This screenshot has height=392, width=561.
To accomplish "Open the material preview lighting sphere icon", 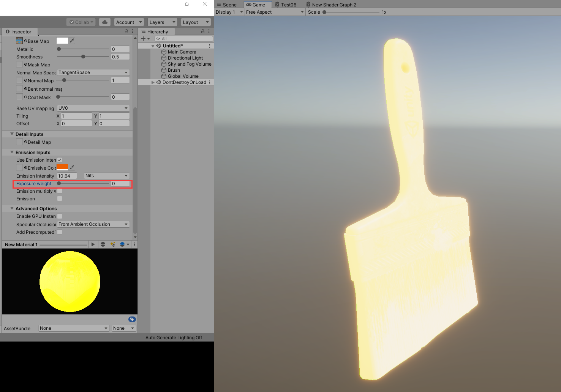I will point(103,244).
